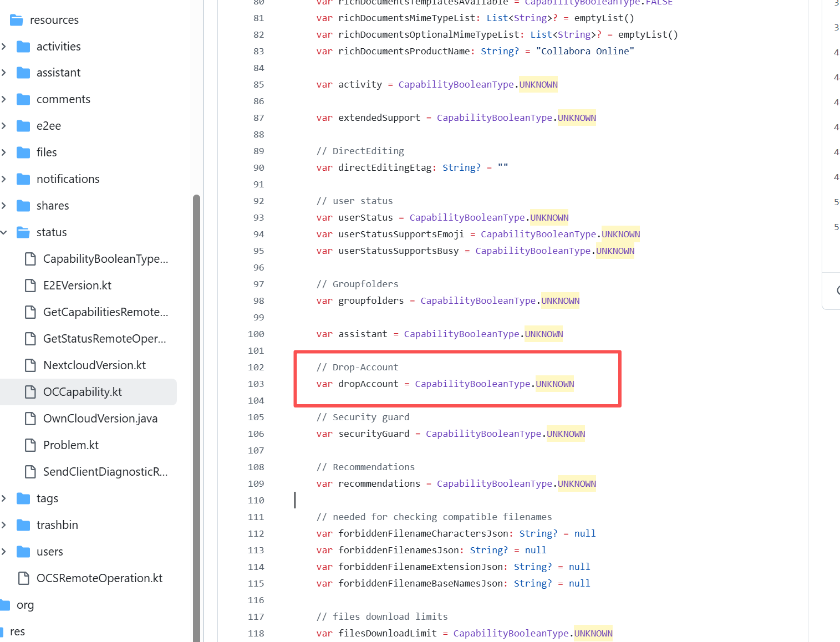This screenshot has width=840, height=642.
Task: Expand the e2ee folder chevron
Action: pos(4,126)
